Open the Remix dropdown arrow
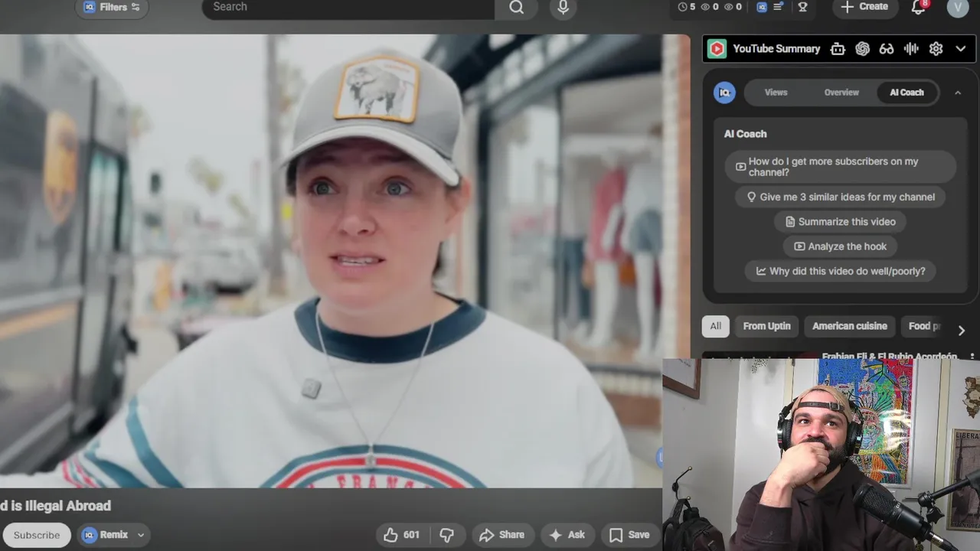 (x=141, y=535)
